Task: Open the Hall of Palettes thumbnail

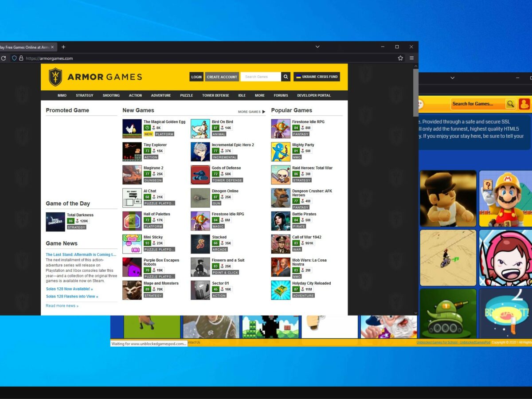Action: coord(132,221)
